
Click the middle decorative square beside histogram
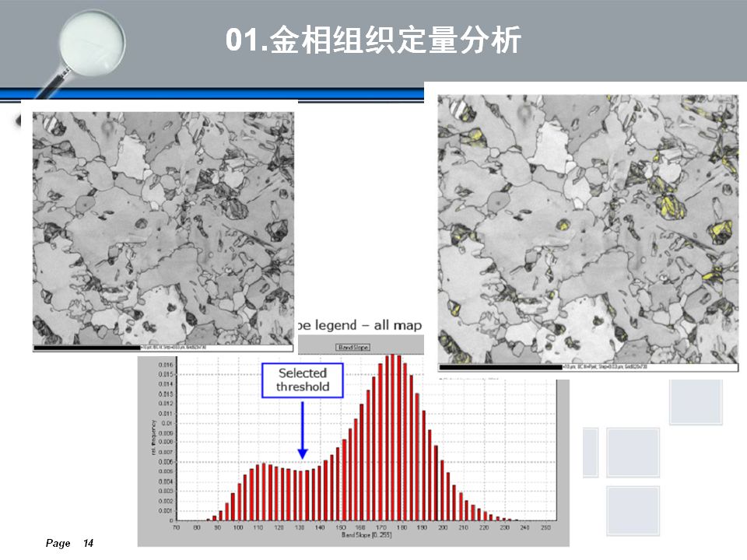633,452
